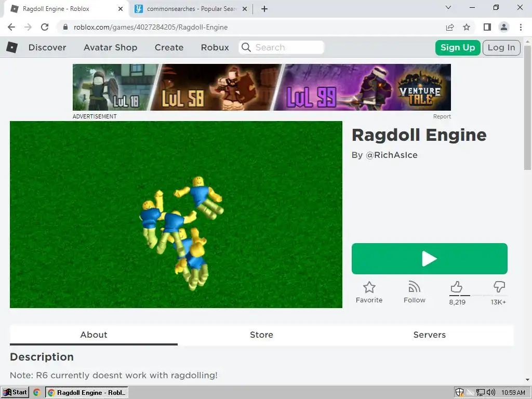
Task: Click the Roblox logo home icon
Action: click(12, 47)
